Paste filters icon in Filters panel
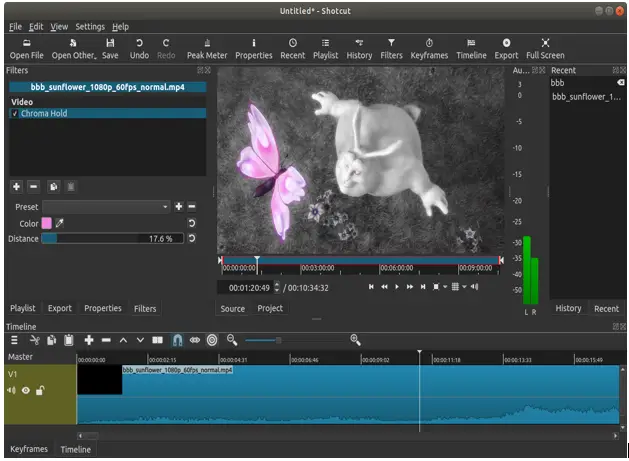629x461 pixels. 71,187
